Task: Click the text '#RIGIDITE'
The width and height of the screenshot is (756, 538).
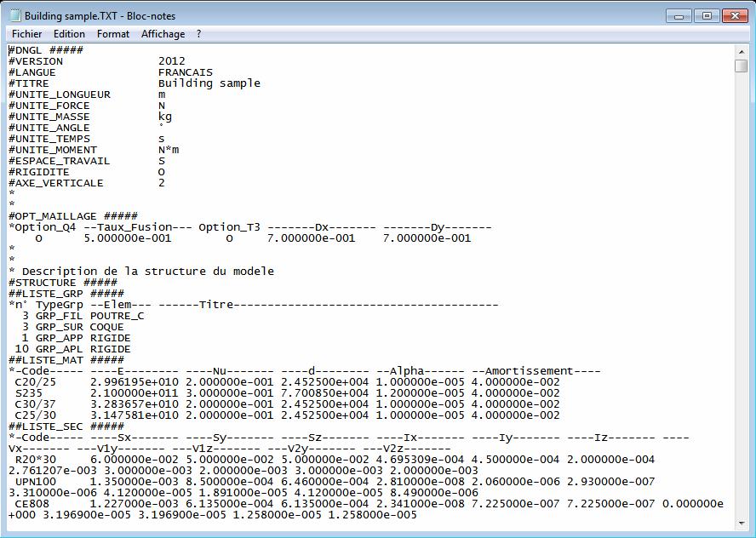Action: point(39,172)
